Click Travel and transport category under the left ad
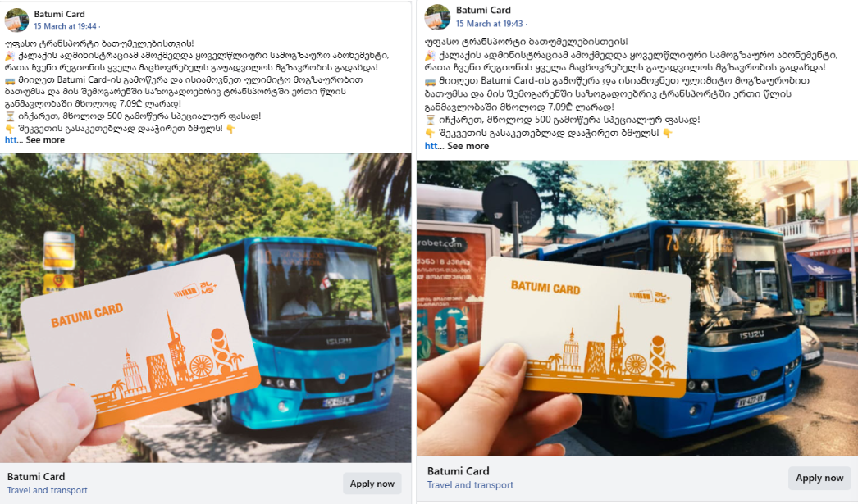 click(47, 490)
